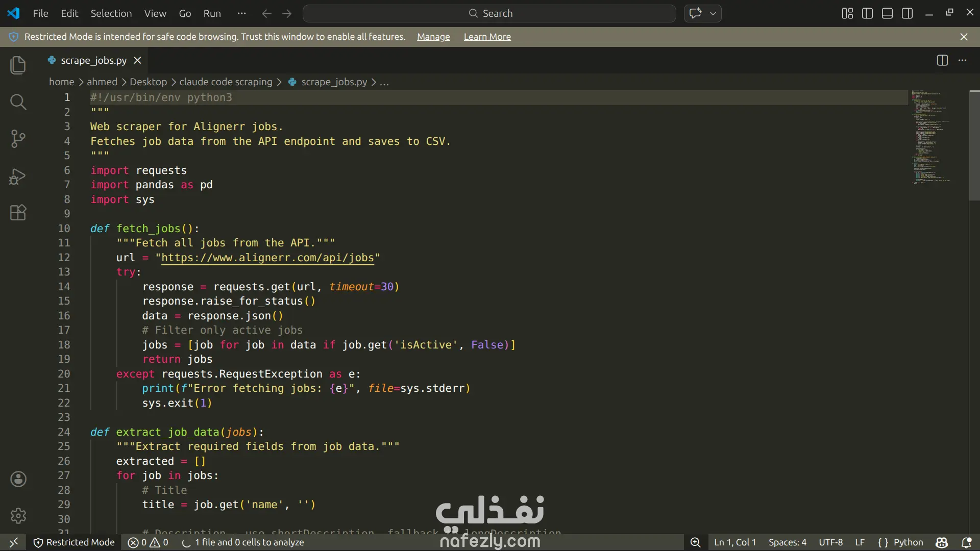The image size is (980, 551).
Task: Open the Run and Debug view
Action: [18, 176]
